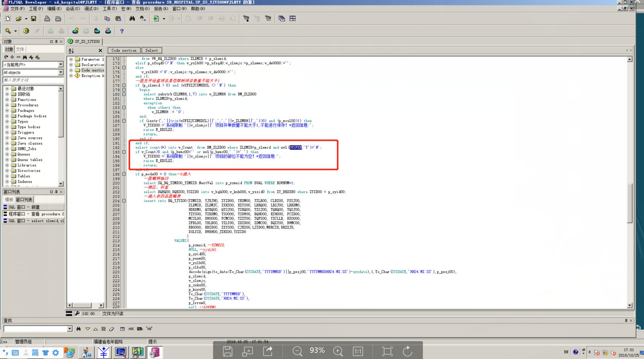This screenshot has width=644, height=359.
Task: Click the Save disk icon in toolbar
Action: tap(34, 19)
